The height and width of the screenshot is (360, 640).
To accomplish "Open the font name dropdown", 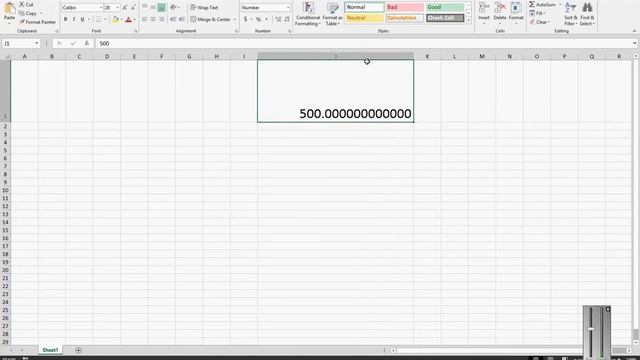I will (x=101, y=8).
